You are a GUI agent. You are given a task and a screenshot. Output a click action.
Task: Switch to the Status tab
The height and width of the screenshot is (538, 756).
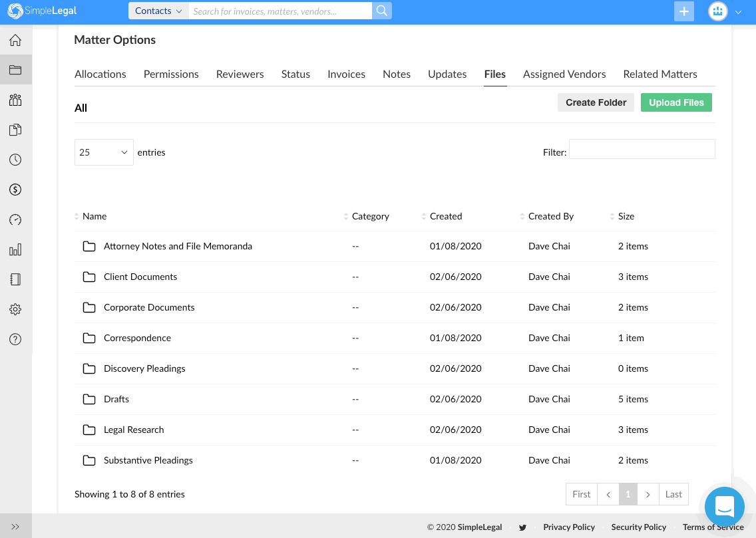tap(295, 74)
